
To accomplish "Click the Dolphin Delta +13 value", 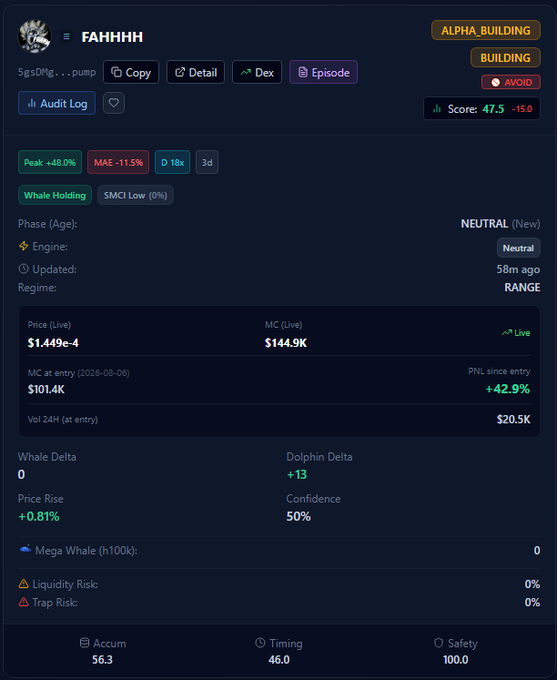I will coord(297,474).
